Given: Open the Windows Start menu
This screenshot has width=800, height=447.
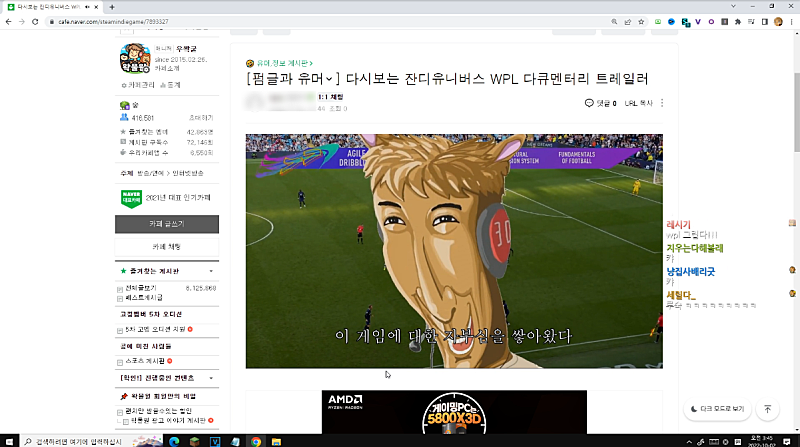Looking at the screenshot, I should pyautogui.click(x=9, y=441).
